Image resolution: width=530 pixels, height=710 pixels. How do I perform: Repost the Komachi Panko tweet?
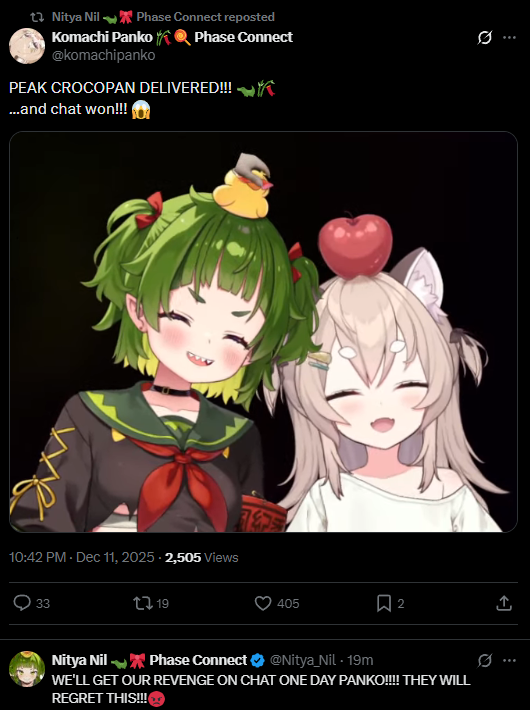click(x=142, y=603)
